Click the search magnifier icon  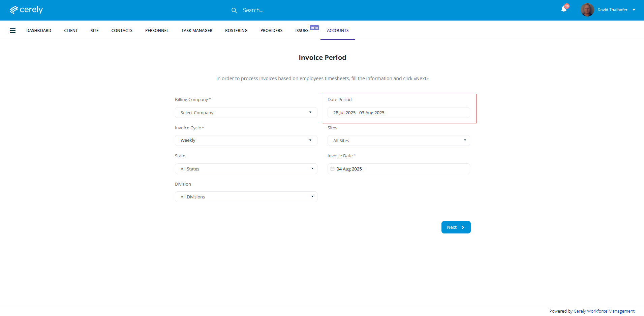coord(234,10)
